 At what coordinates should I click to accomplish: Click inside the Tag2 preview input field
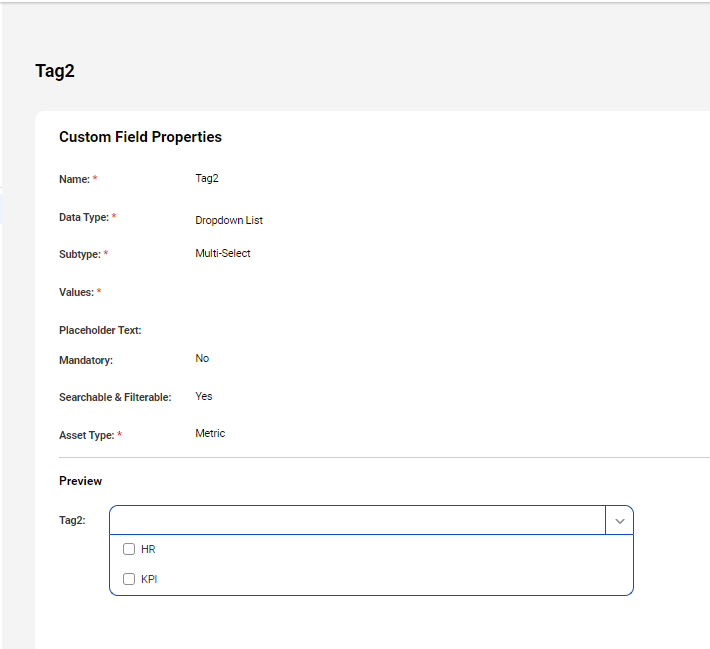[x=357, y=520]
